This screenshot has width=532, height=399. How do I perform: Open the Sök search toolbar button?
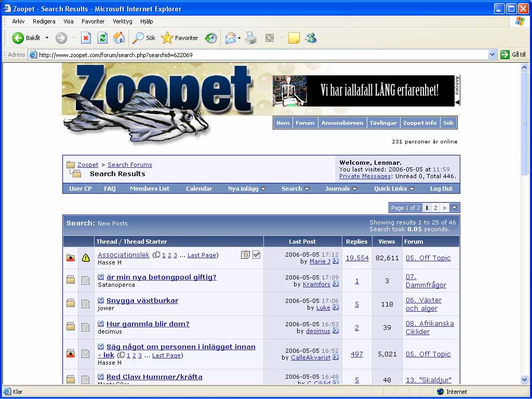coord(143,38)
